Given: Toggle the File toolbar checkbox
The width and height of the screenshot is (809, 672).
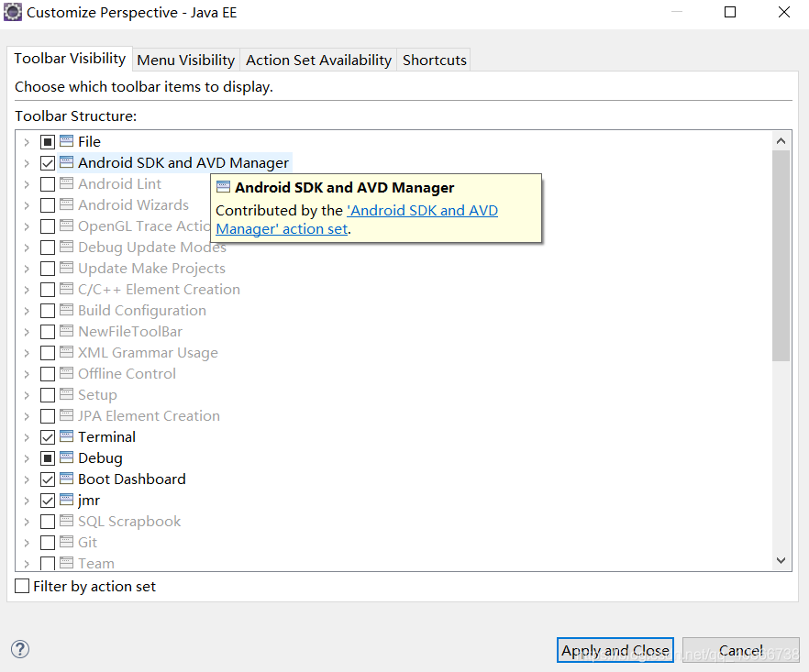Looking at the screenshot, I should pos(48,142).
